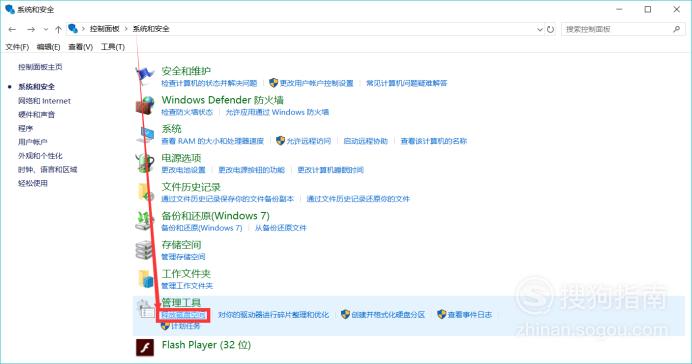Click the 管理工具 icon
This screenshot has width=692, height=364.
(145, 308)
